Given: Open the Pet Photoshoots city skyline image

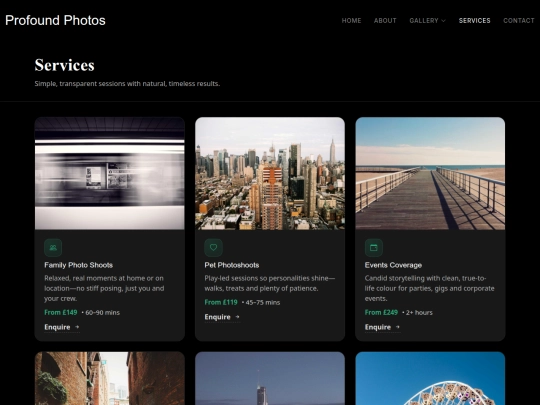Looking at the screenshot, I should [270, 173].
